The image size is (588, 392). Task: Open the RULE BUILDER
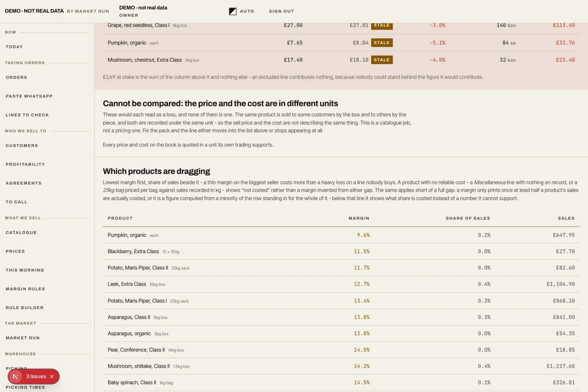tap(25, 308)
